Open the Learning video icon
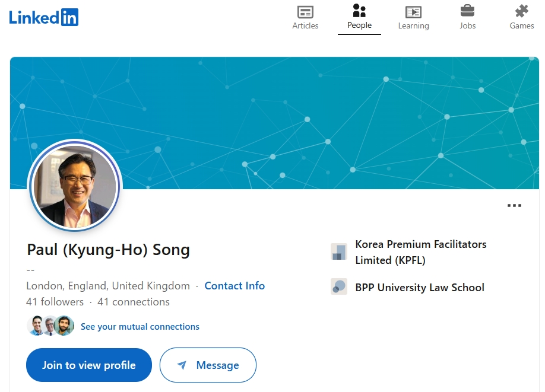545x392 pixels. (413, 11)
